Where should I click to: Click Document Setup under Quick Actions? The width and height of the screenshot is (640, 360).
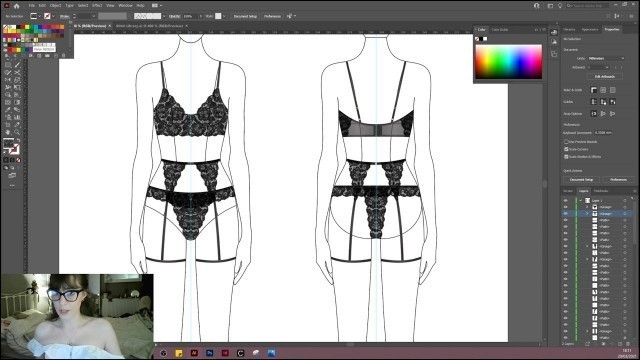(581, 180)
